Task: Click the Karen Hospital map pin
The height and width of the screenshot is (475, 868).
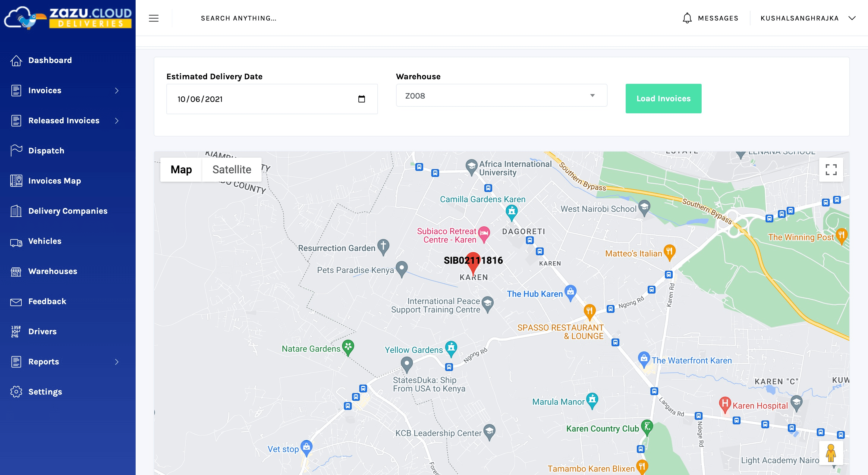Action: pyautogui.click(x=725, y=404)
